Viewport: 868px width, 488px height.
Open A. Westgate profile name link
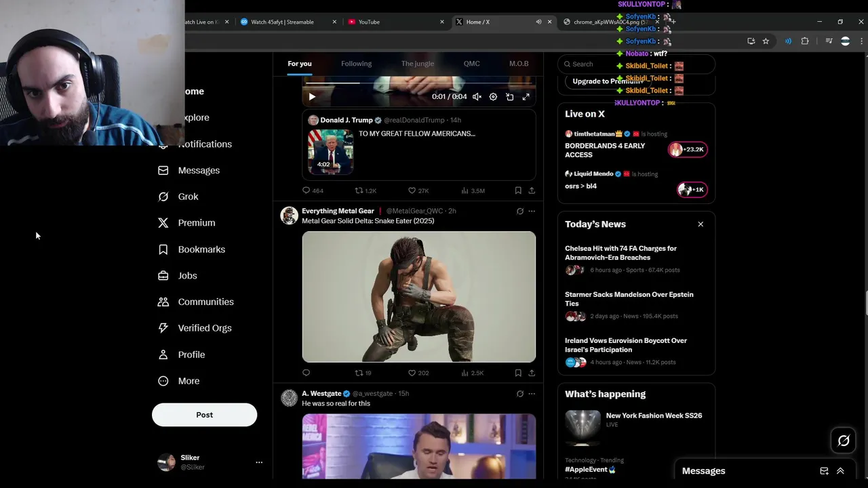pos(321,393)
